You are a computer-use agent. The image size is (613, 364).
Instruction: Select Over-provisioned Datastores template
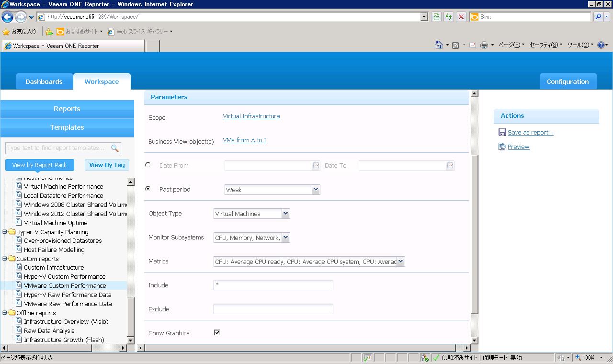click(63, 240)
